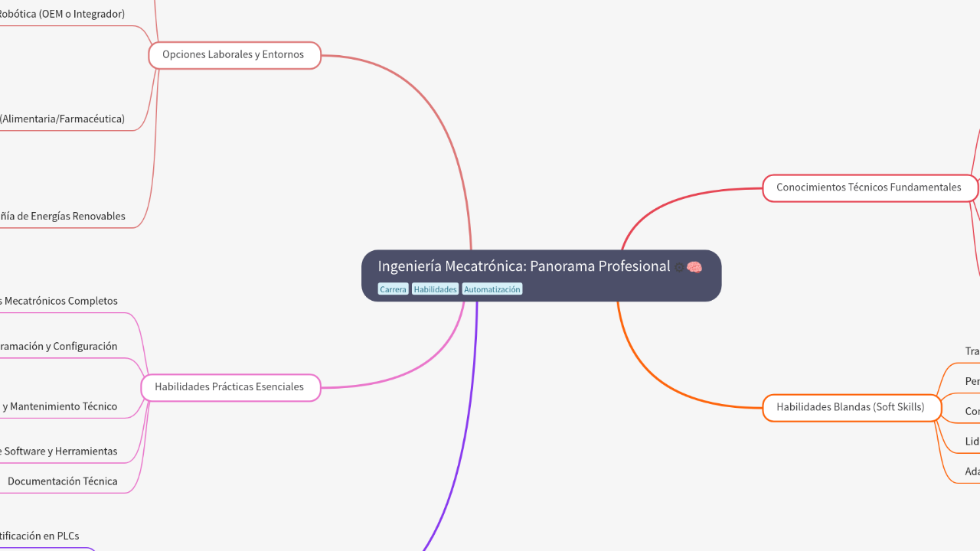Select the 'Robótica (OEM o Integrador)' node
The width and height of the screenshot is (980, 551).
point(61,13)
